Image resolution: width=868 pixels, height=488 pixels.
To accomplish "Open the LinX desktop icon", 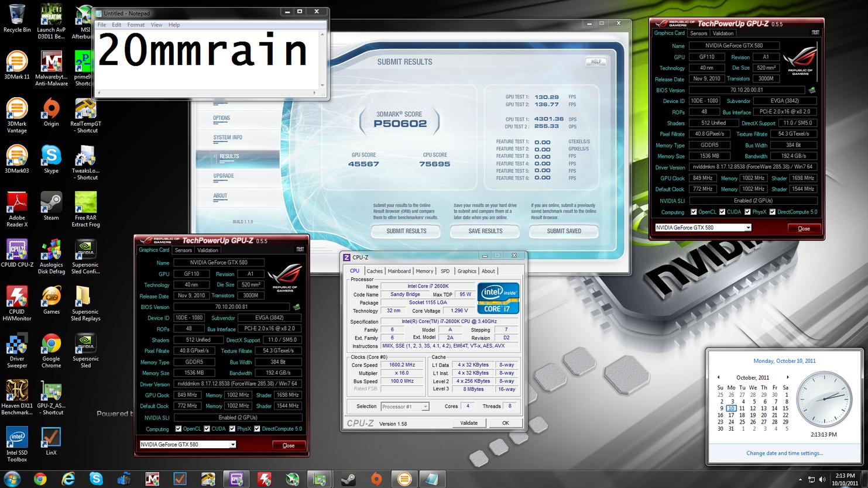I will click(51, 441).
